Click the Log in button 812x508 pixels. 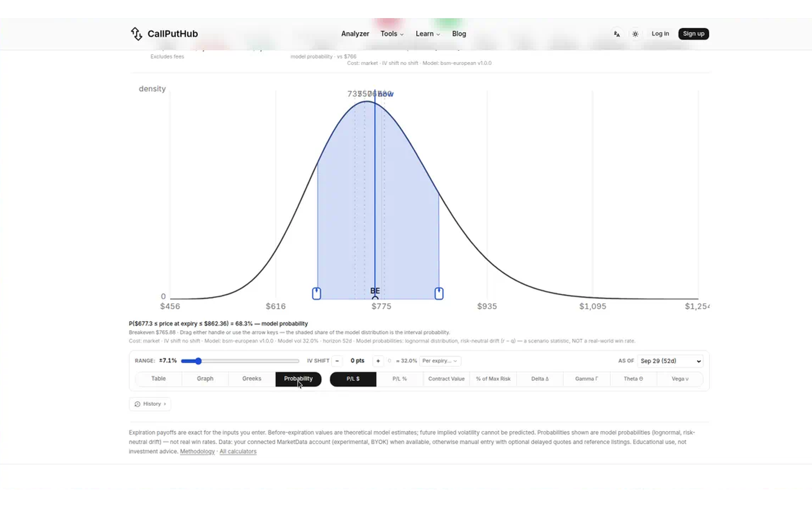tap(660, 34)
